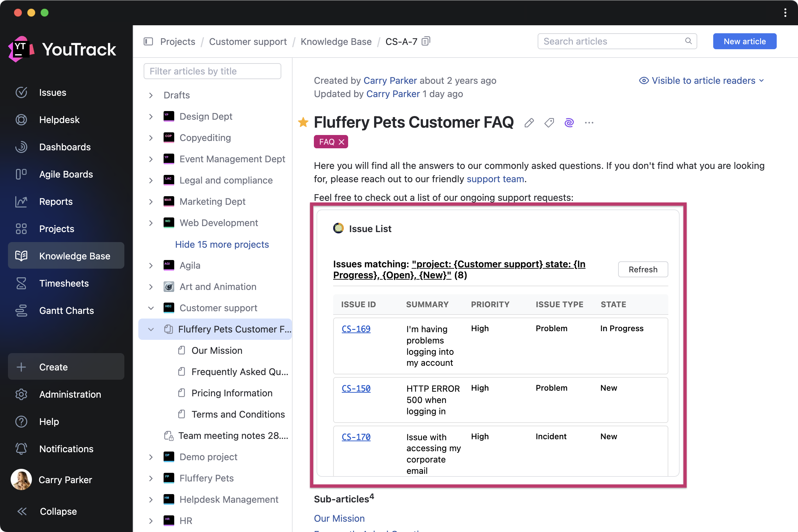
Task: Click the magnifier icon in Search articles
Action: tap(688, 41)
